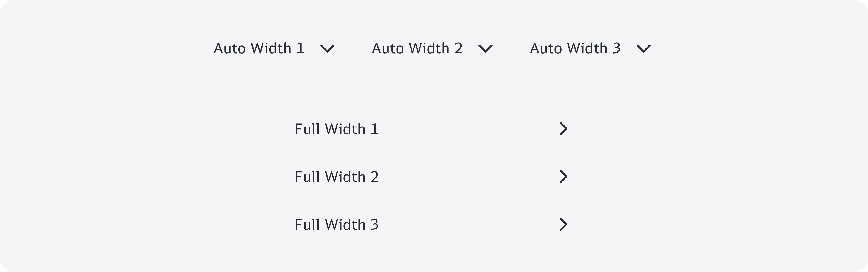Expand the Auto Width 2 dropdown menu
The image size is (868, 272).
point(432,48)
